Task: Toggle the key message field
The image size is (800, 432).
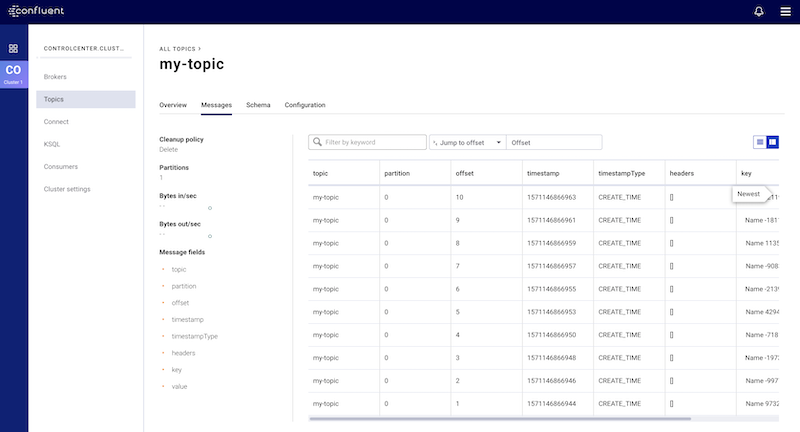Action: point(177,370)
